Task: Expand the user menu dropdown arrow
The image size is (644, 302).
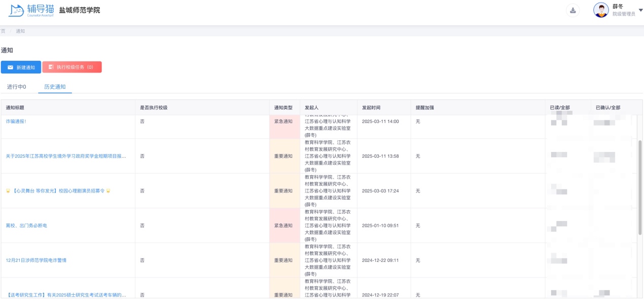Action: 640,10
